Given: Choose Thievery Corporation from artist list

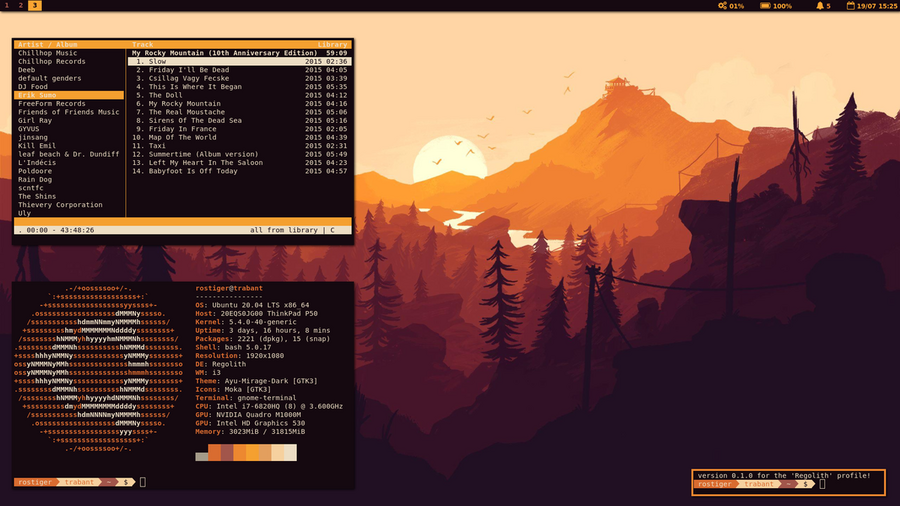Looking at the screenshot, I should (x=60, y=205).
